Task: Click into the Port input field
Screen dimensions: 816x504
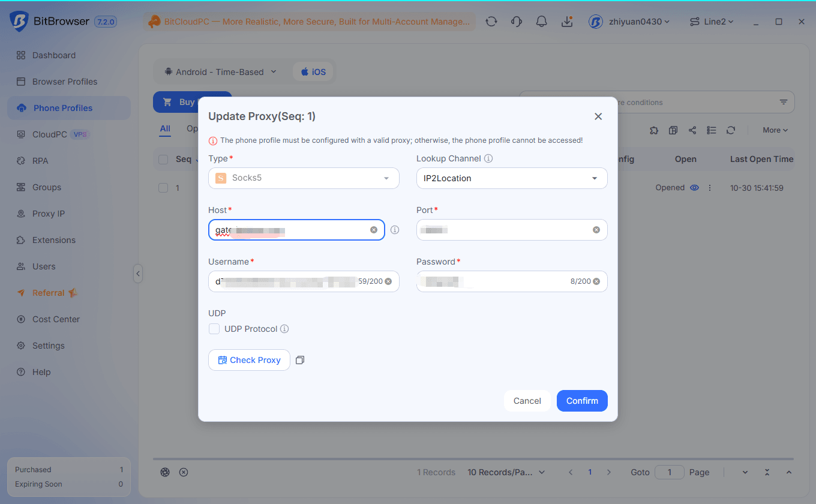Action: coord(512,230)
